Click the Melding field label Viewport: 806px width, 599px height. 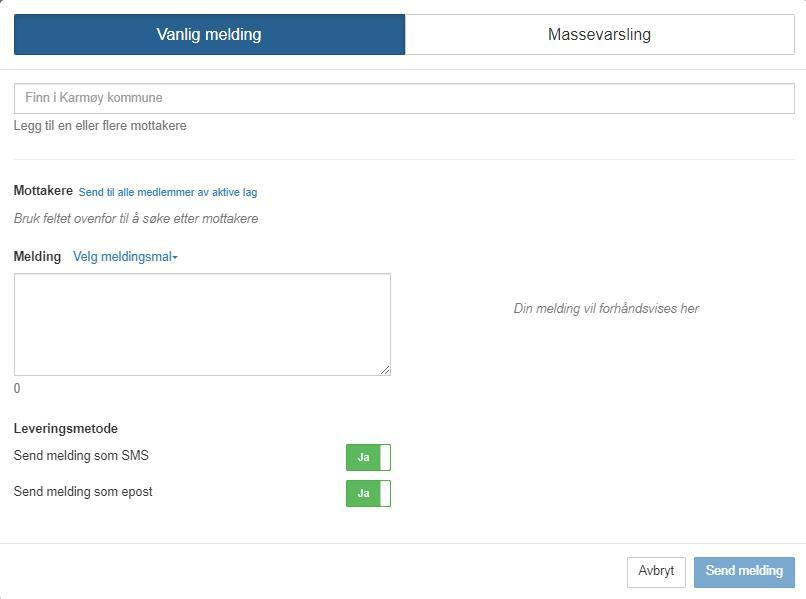pyautogui.click(x=37, y=257)
